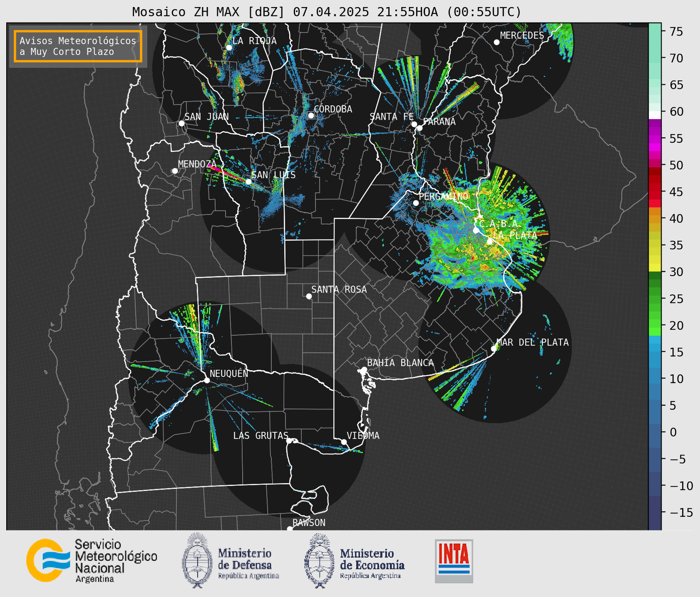The image size is (700, 597).
Task: Click the 45 dBZ colorbar label
Action: [676, 192]
